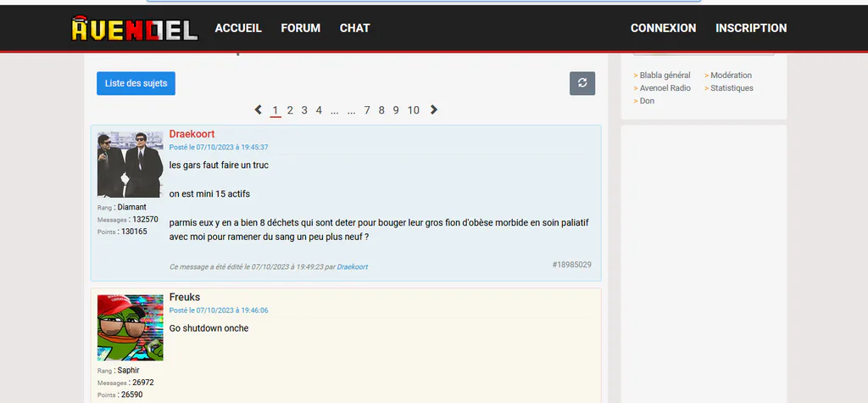Image resolution: width=868 pixels, height=403 pixels.
Task: Select page 2 in pagination
Action: coord(290,110)
